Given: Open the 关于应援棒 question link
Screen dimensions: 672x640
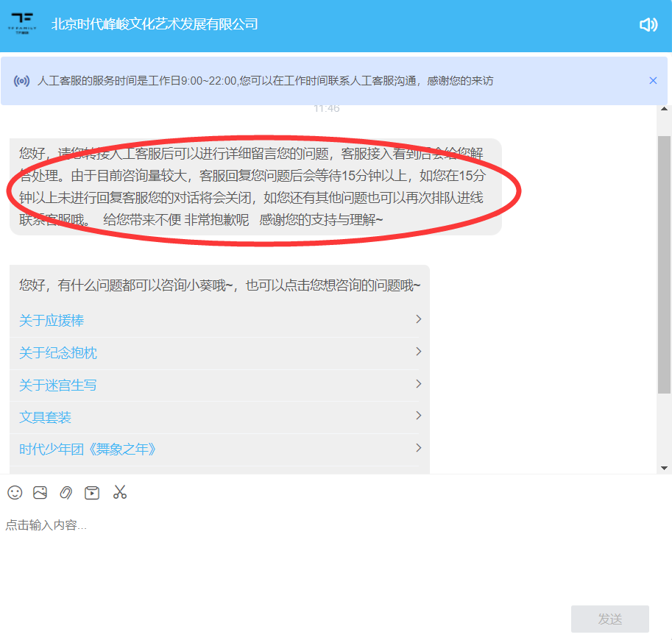Looking at the screenshot, I should click(52, 321).
